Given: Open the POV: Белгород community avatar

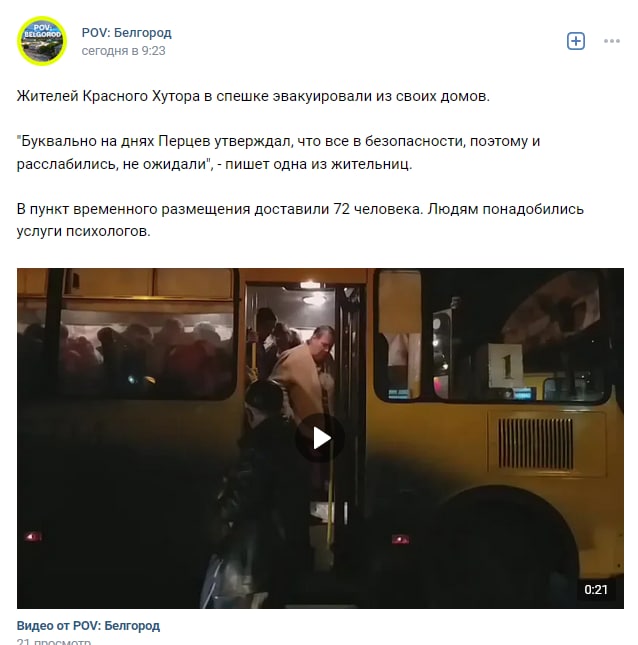Looking at the screenshot, I should (42, 41).
